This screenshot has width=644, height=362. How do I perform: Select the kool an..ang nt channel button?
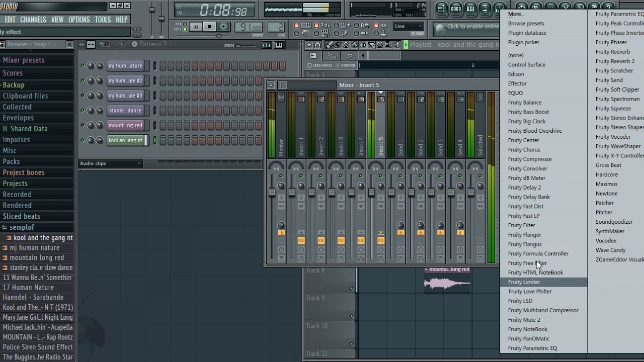click(x=126, y=140)
